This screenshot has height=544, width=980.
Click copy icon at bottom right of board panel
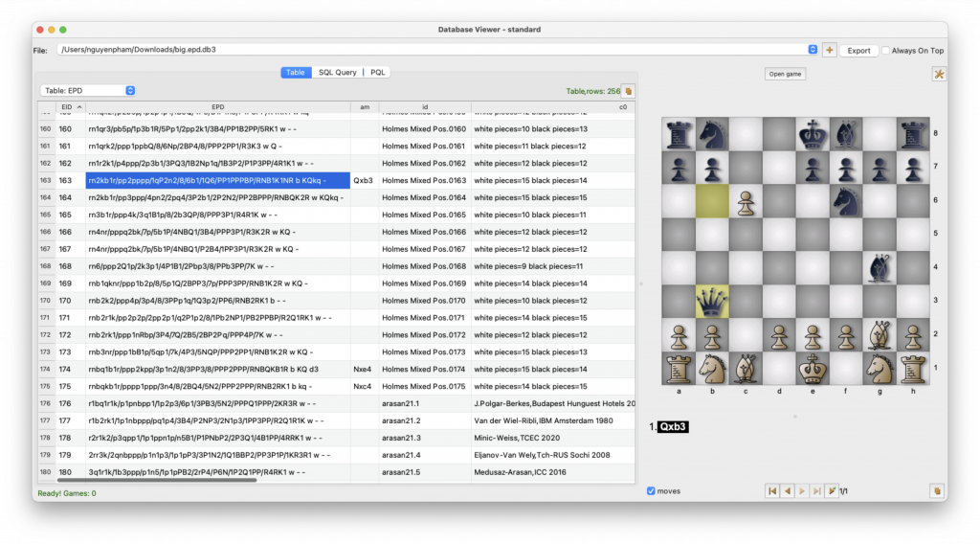click(938, 490)
